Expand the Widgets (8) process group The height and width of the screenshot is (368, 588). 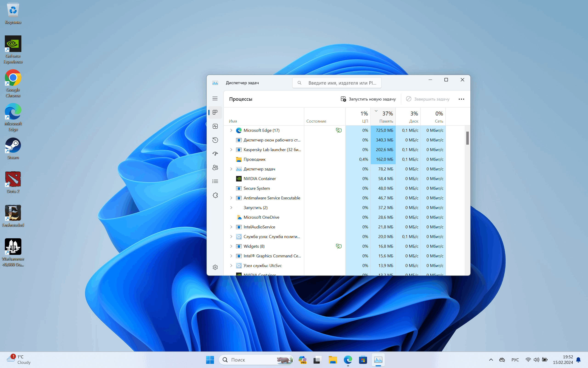coord(231,246)
